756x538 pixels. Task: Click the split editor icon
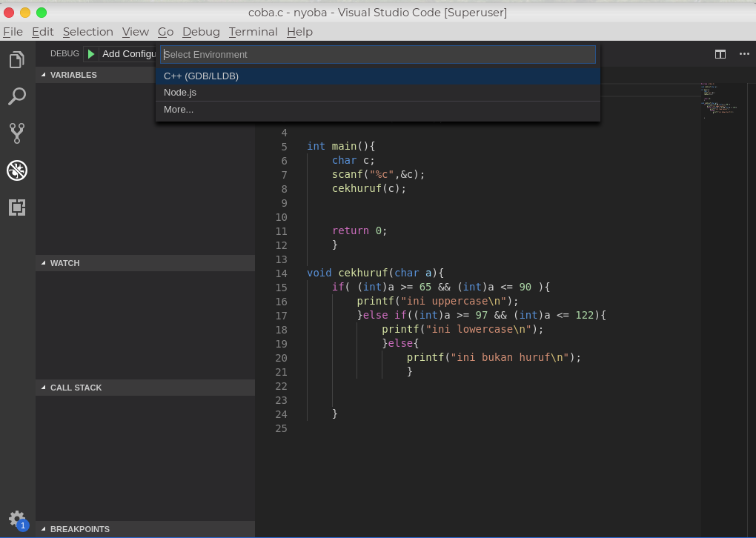720,54
